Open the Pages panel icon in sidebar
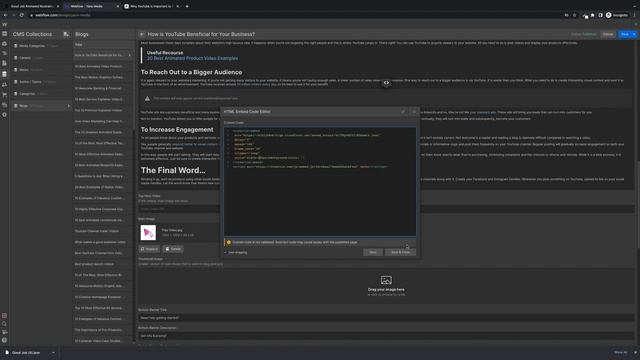This screenshot has width=640, height=360. 4,63
